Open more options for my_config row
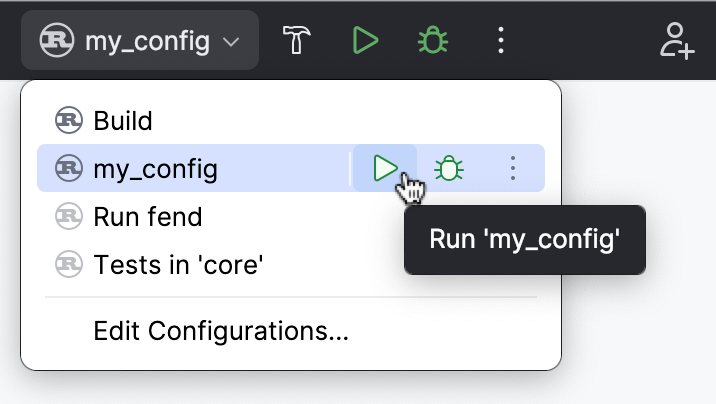Image resolution: width=716 pixels, height=404 pixels. (x=513, y=168)
